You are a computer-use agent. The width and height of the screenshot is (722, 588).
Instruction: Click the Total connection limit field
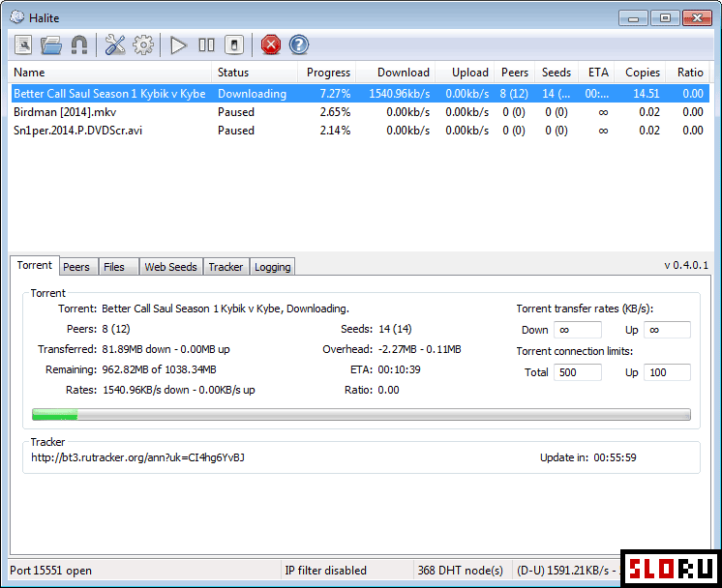[578, 372]
